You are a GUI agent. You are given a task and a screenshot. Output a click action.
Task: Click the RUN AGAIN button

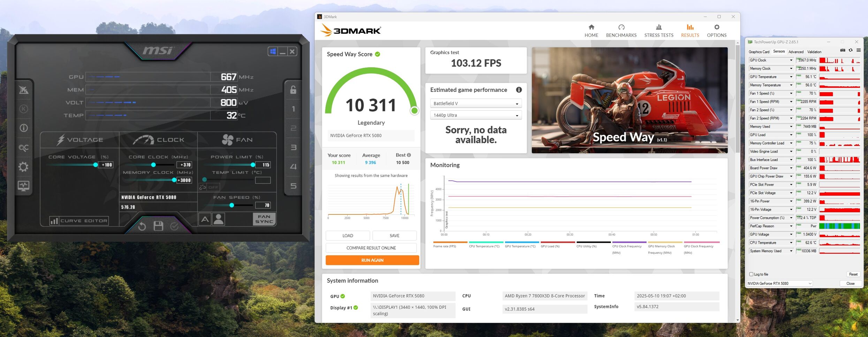(x=372, y=260)
